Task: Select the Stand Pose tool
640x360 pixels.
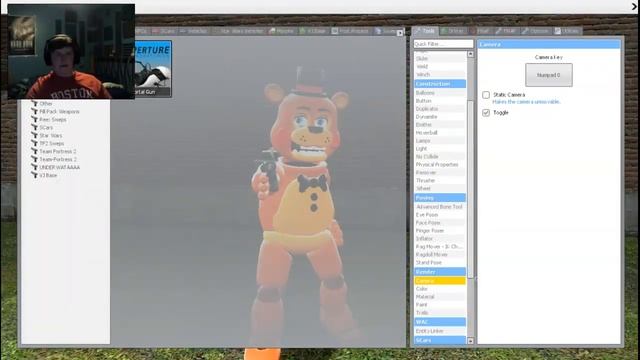Action: point(440,262)
